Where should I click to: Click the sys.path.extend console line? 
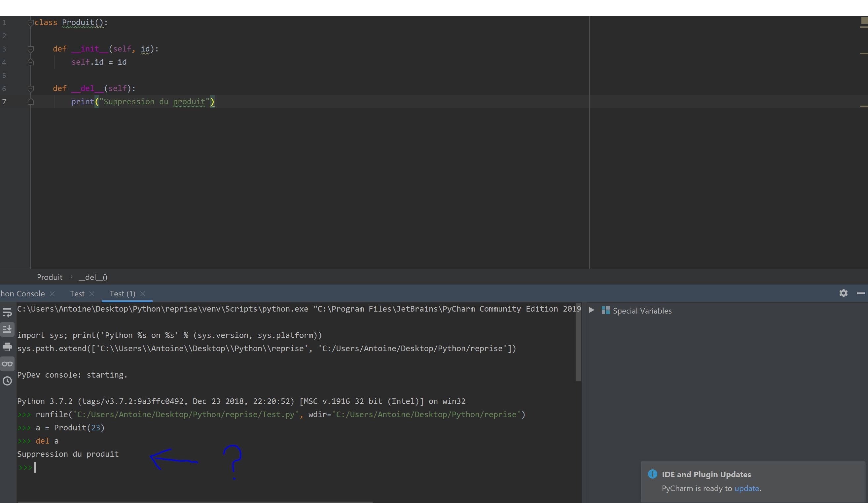click(267, 349)
